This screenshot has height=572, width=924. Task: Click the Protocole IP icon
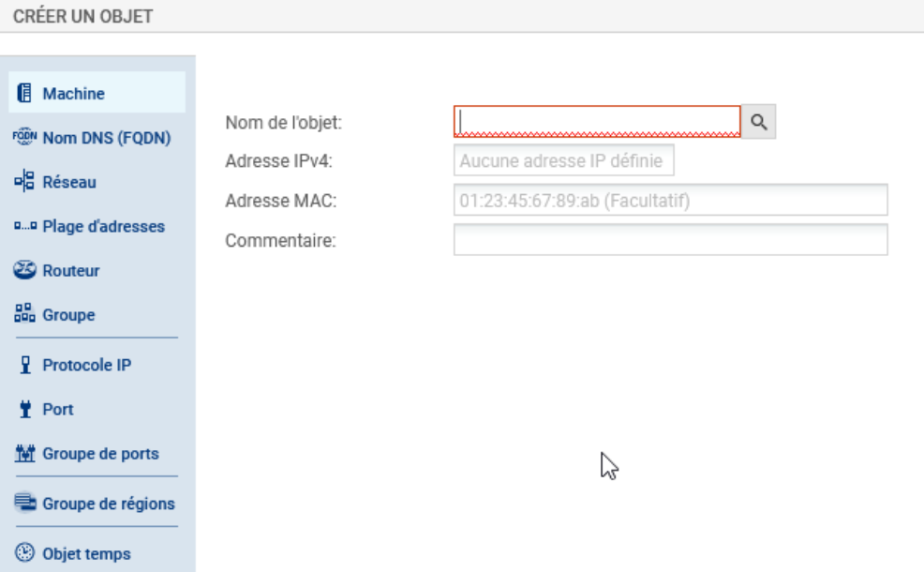click(x=25, y=366)
